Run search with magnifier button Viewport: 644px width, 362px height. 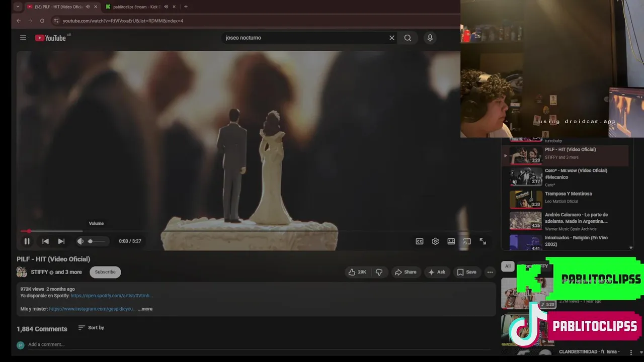[x=408, y=38]
